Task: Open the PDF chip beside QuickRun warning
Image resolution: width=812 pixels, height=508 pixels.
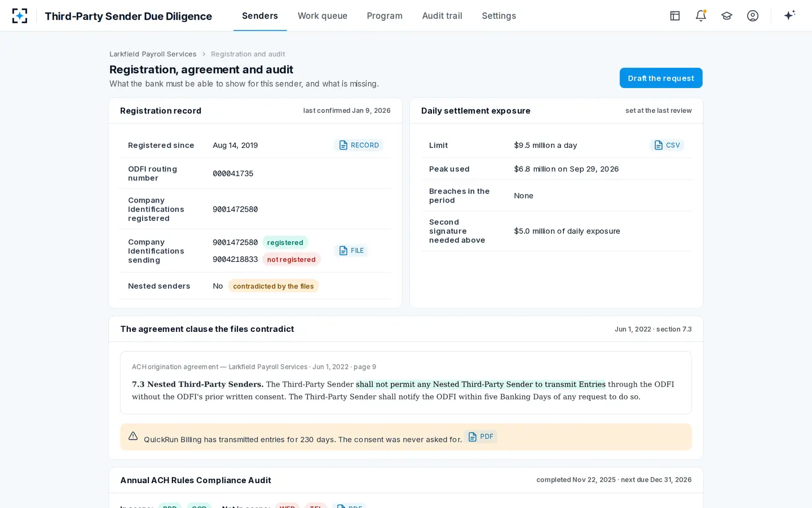Action: point(480,437)
